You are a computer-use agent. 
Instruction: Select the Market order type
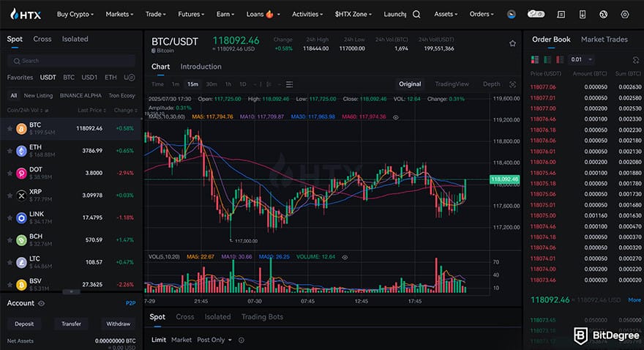[x=181, y=340]
